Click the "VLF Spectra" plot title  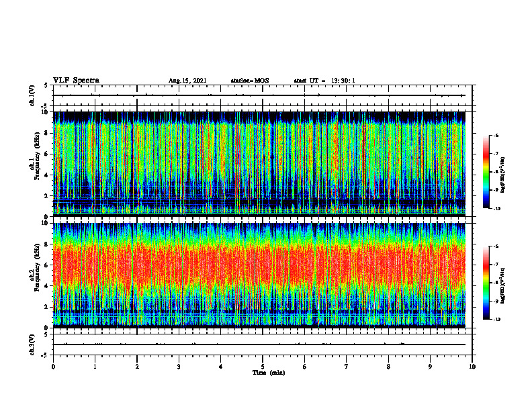(76, 81)
